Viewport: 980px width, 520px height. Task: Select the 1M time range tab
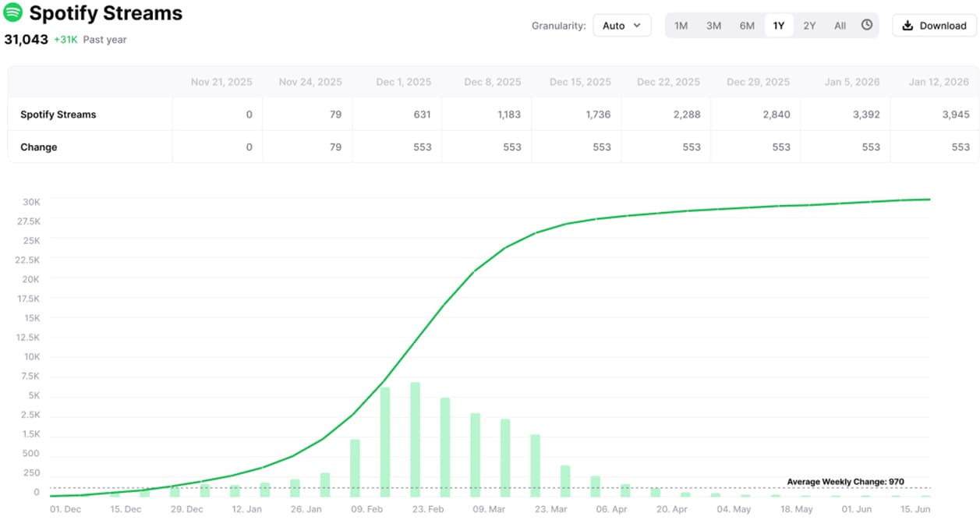tap(681, 26)
